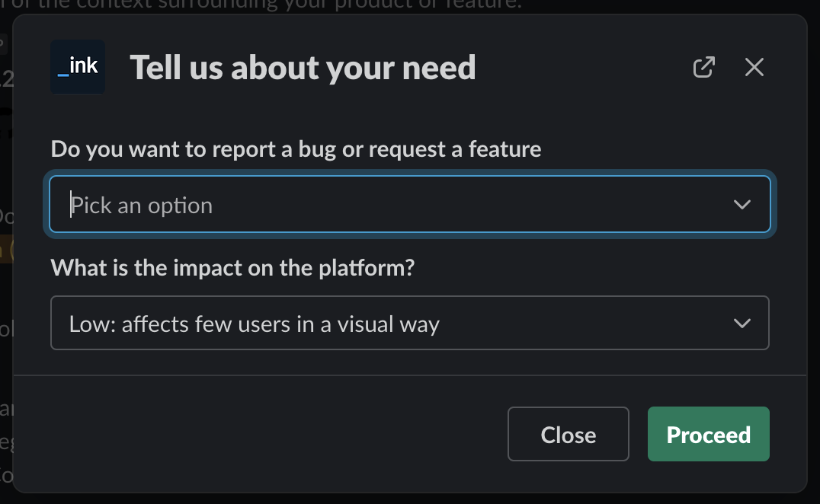
Task: Click the "What is the impact" label
Action: [232, 268]
